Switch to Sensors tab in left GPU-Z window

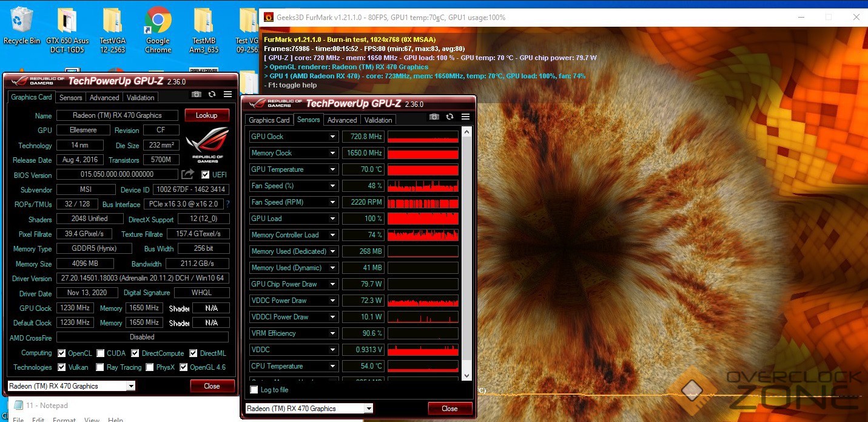pyautogui.click(x=70, y=98)
